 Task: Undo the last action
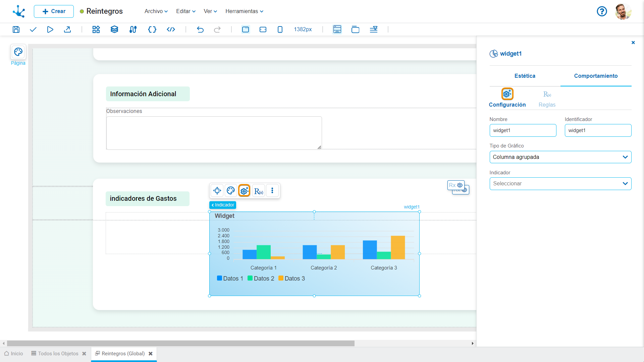click(x=200, y=29)
